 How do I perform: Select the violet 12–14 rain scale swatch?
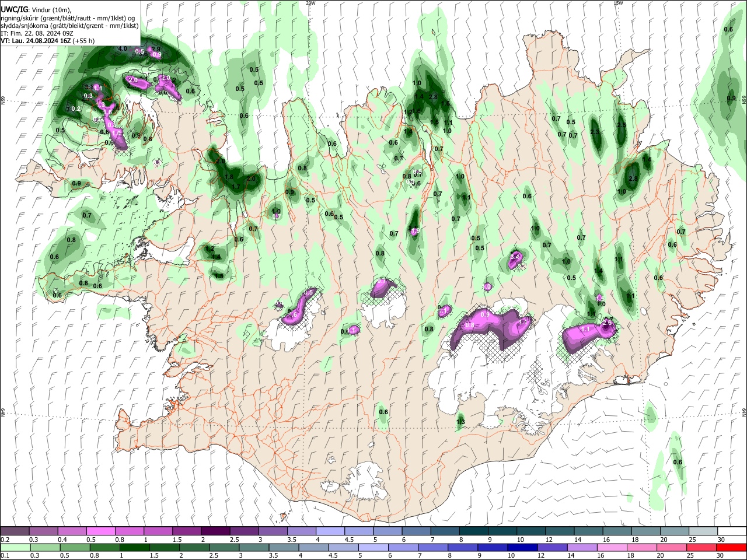553,548
